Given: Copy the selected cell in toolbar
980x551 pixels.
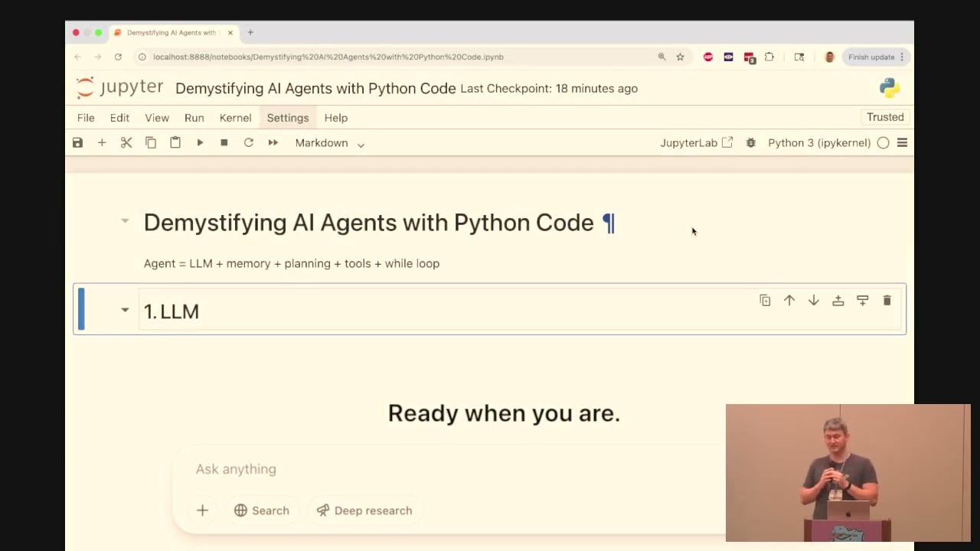Looking at the screenshot, I should (151, 143).
